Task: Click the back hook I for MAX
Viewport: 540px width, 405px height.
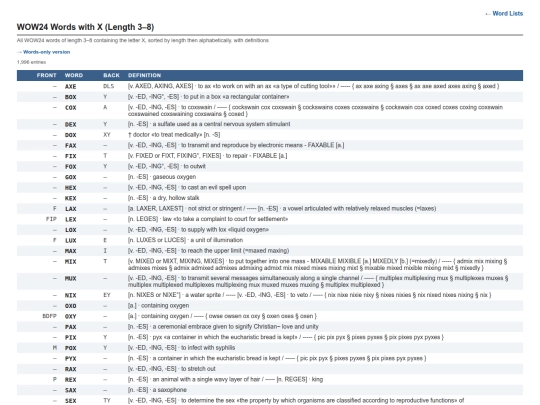Action: coord(105,251)
